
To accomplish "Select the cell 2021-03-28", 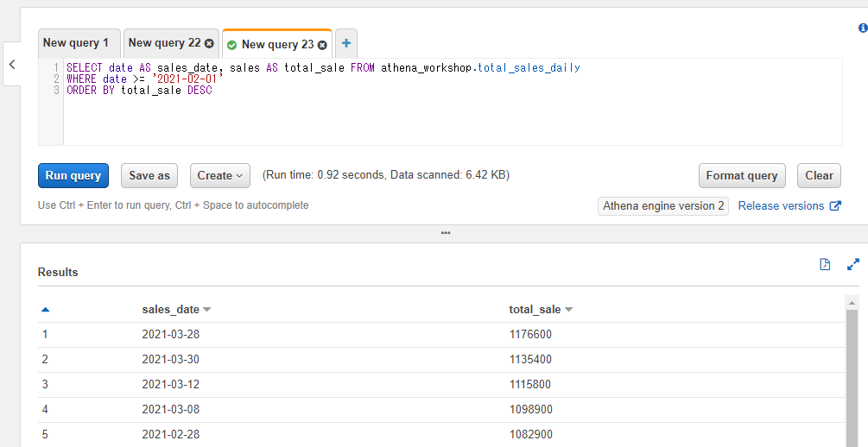I will click(x=170, y=335).
